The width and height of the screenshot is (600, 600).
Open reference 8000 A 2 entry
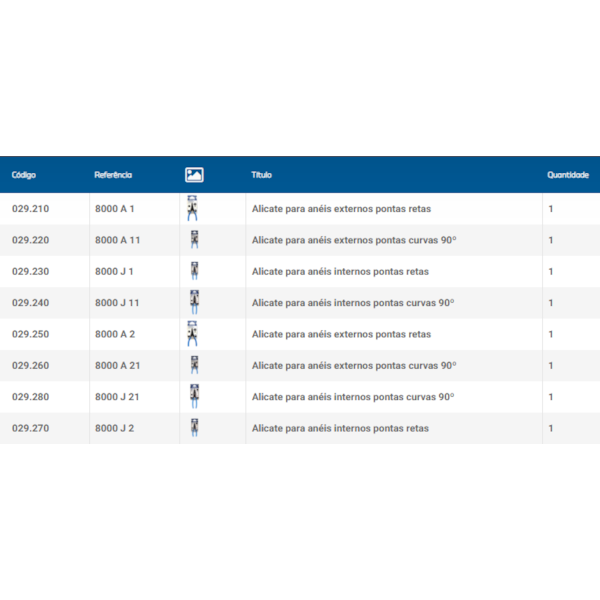point(115,334)
